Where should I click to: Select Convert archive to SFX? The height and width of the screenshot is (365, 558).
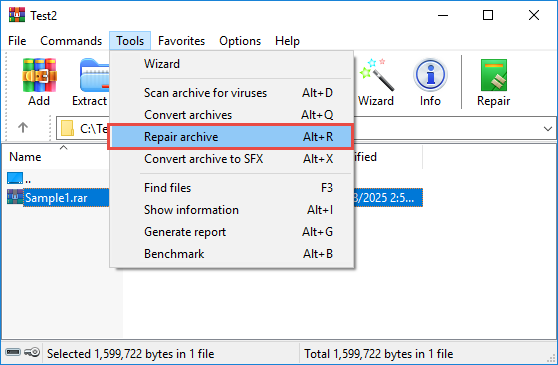click(232, 159)
